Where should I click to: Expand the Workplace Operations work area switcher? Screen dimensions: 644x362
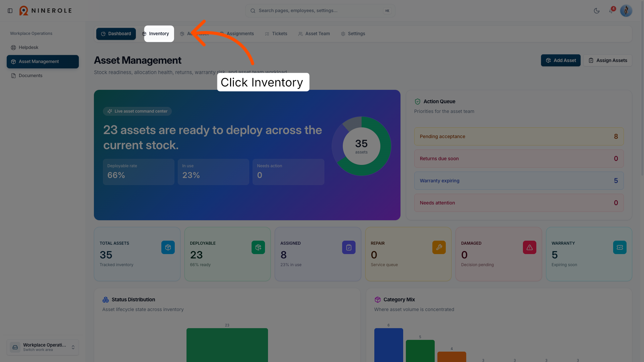[43, 347]
